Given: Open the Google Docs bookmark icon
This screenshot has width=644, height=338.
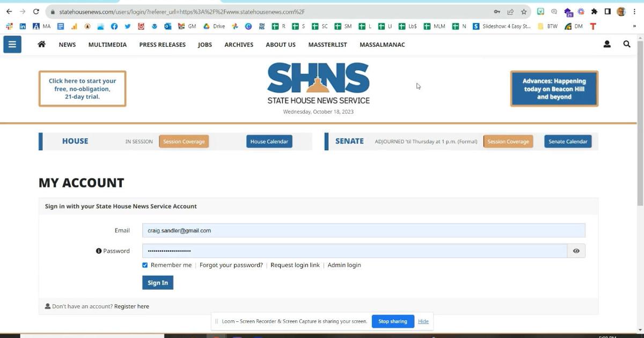Looking at the screenshot, I should click(61, 26).
